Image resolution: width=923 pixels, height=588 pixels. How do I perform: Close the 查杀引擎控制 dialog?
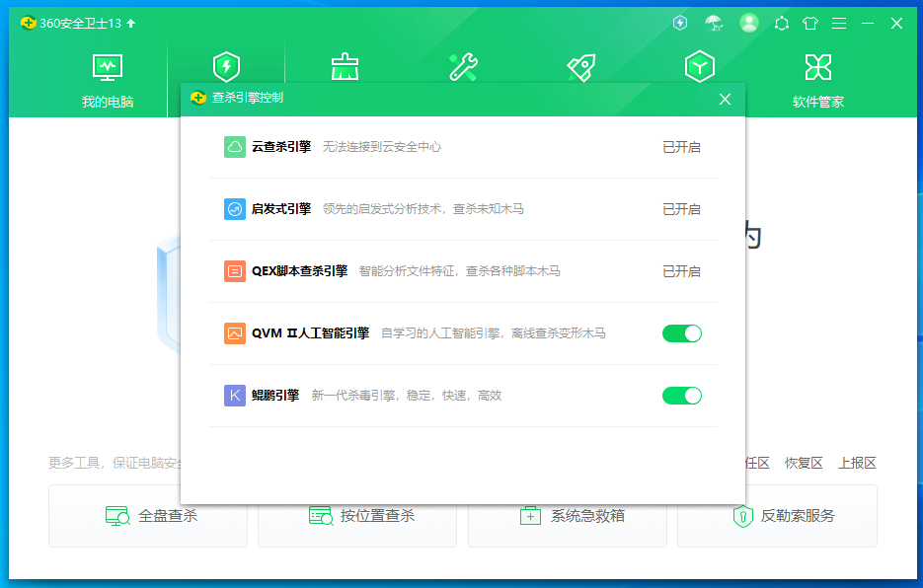click(726, 99)
